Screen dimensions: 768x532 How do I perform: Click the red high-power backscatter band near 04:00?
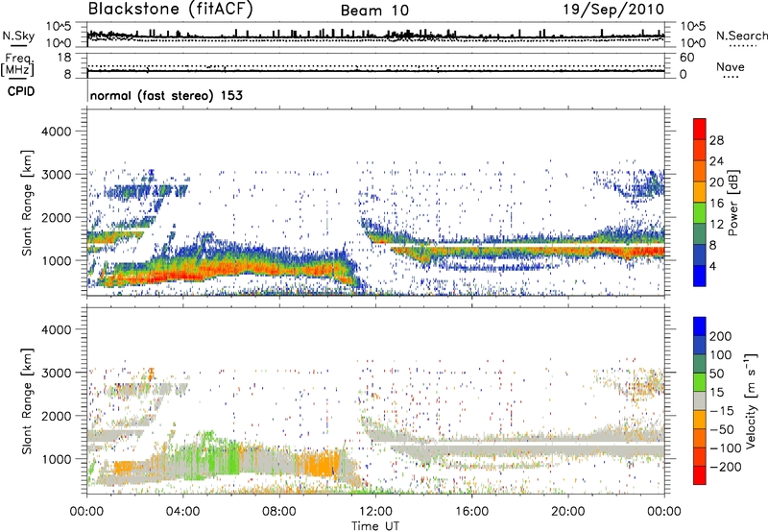tap(183, 275)
